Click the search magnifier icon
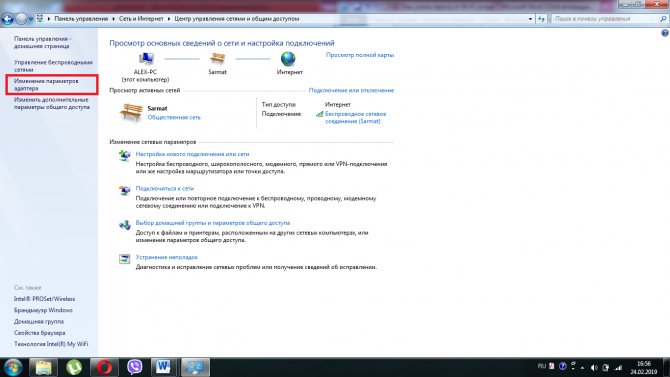The image size is (670, 377). coord(663,19)
